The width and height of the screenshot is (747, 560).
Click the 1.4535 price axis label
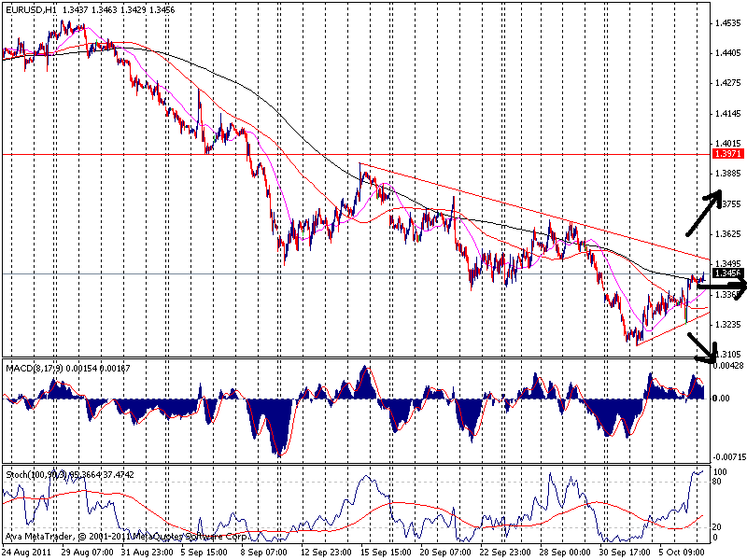pyautogui.click(x=728, y=22)
